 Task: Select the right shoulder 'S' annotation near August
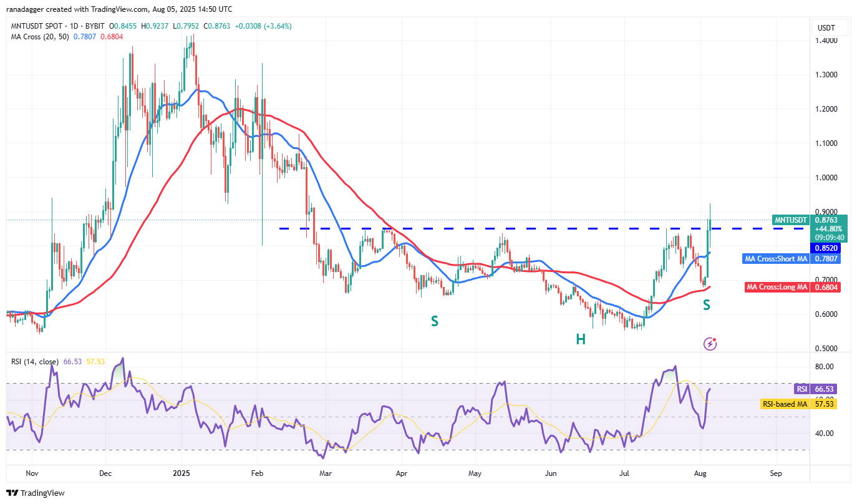click(x=707, y=305)
